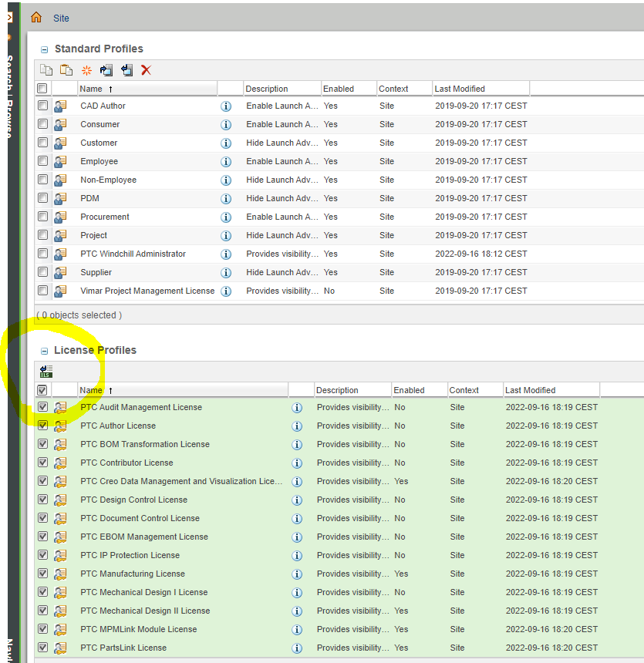Click the info icon for PTC Manufacturing License

pyautogui.click(x=298, y=574)
